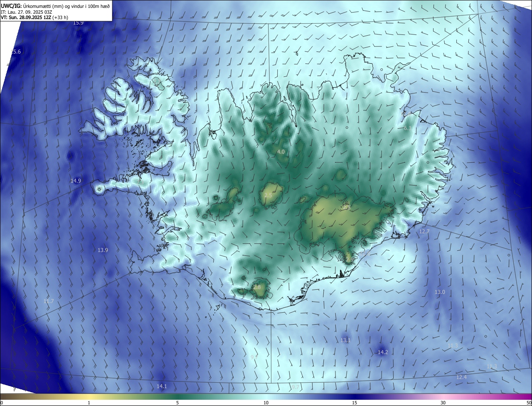
Task: Click the colorbar tick label 15
Action: (355, 403)
